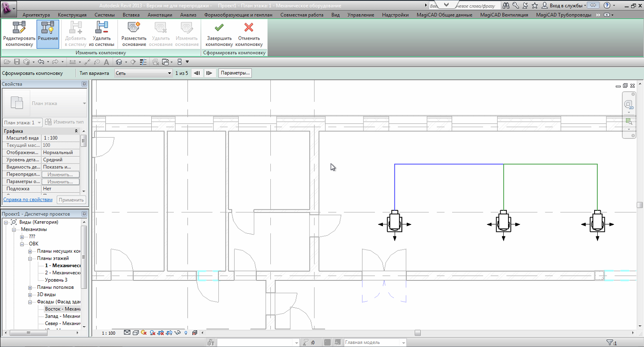Click the Undo arrow icon
Viewport: 644px width, 347px height.
click(x=41, y=62)
